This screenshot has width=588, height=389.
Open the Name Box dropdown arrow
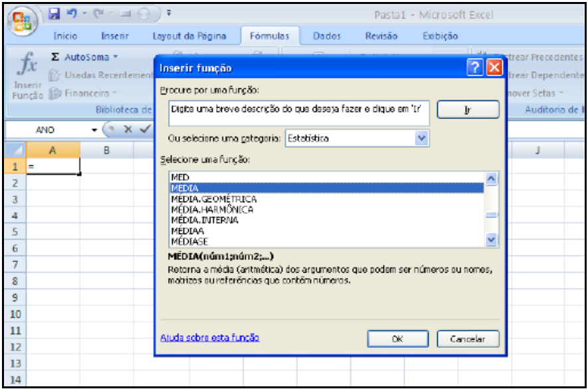coord(94,130)
